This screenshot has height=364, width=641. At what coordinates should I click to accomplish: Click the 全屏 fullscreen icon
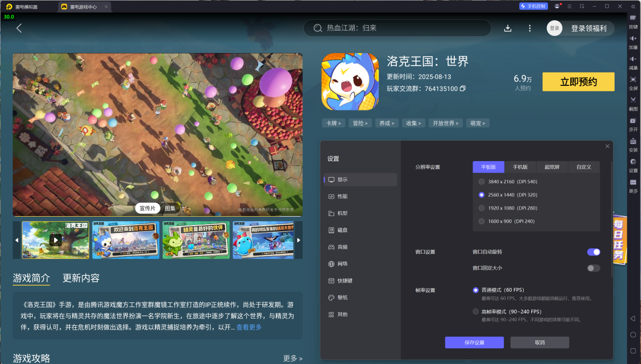tap(633, 83)
